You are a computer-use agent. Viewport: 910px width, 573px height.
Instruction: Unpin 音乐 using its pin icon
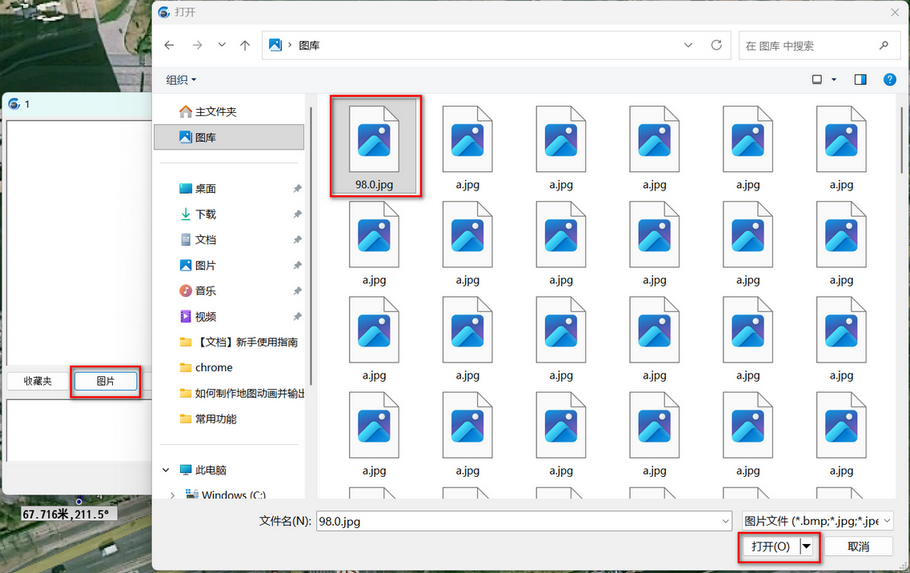[297, 290]
